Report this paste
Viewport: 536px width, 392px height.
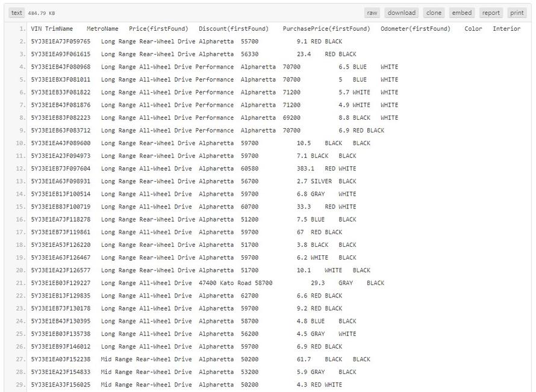(x=491, y=13)
